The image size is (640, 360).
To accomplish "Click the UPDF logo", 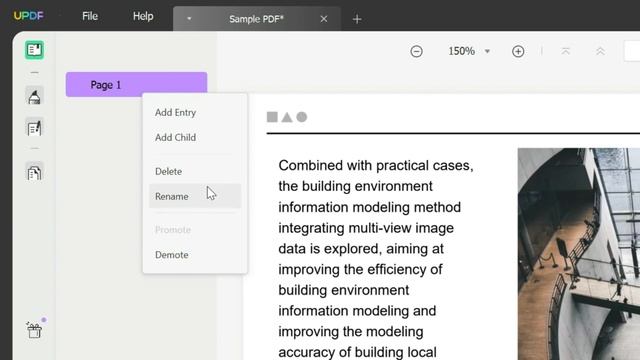I will coord(29,16).
